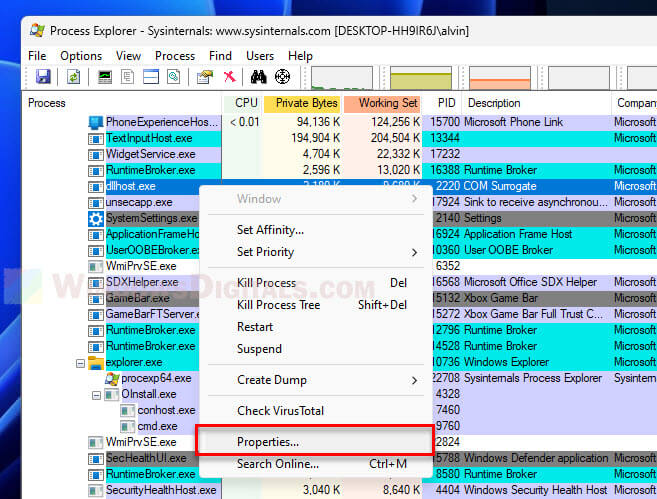Expand the Window submenu arrow

[414, 199]
